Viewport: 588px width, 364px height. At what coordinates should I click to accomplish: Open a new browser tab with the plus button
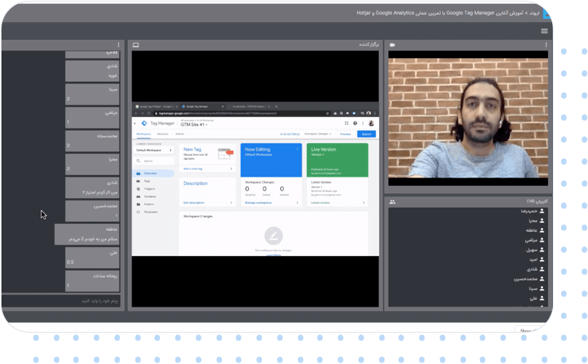coord(276,106)
